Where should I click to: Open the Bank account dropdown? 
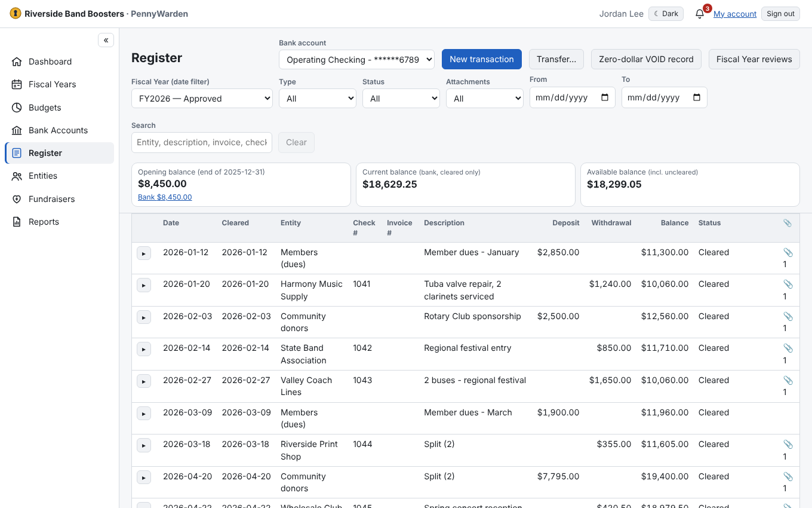[356, 59]
